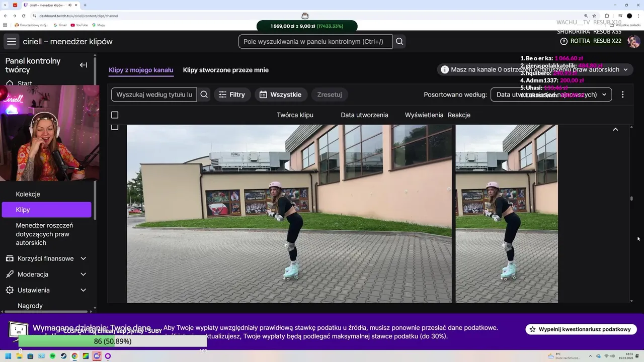Viewport: 644px width, 362px height.
Task: Open Menedżer roszczeń dotyczących praw autorskich
Action: click(x=44, y=234)
